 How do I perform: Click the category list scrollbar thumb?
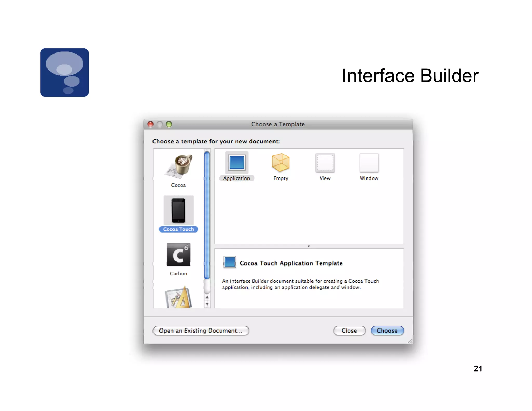[x=207, y=215]
